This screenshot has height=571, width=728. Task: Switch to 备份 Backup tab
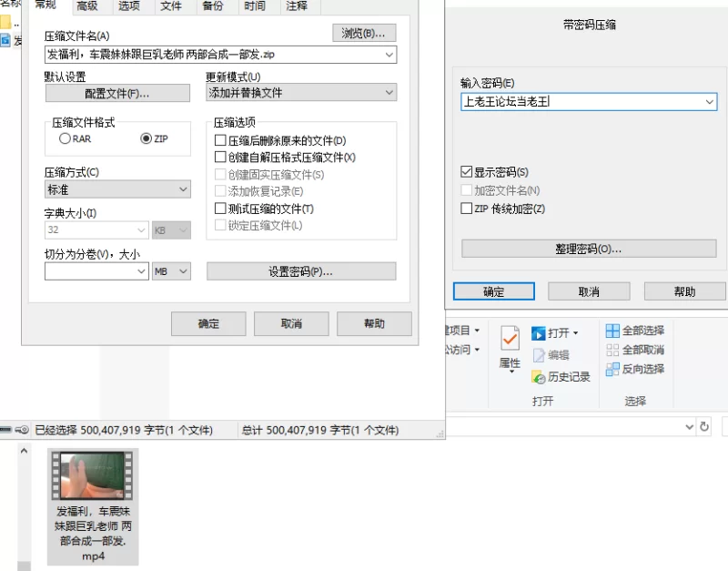click(213, 6)
